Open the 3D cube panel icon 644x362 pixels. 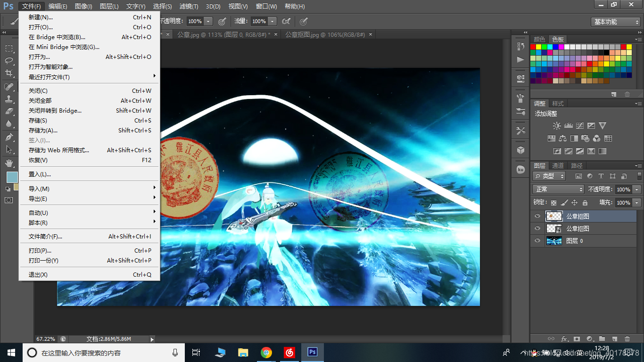pos(520,150)
